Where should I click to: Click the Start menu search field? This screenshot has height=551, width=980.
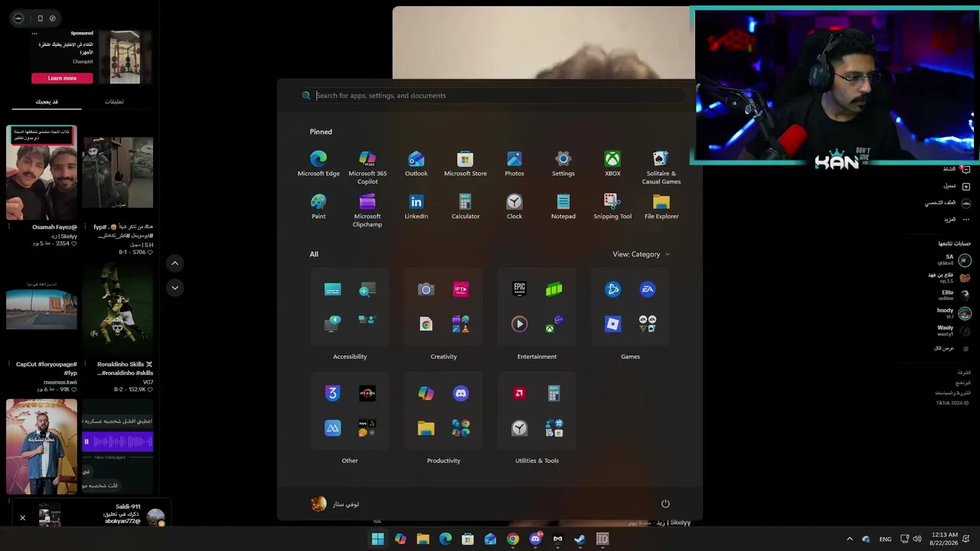tap(490, 96)
